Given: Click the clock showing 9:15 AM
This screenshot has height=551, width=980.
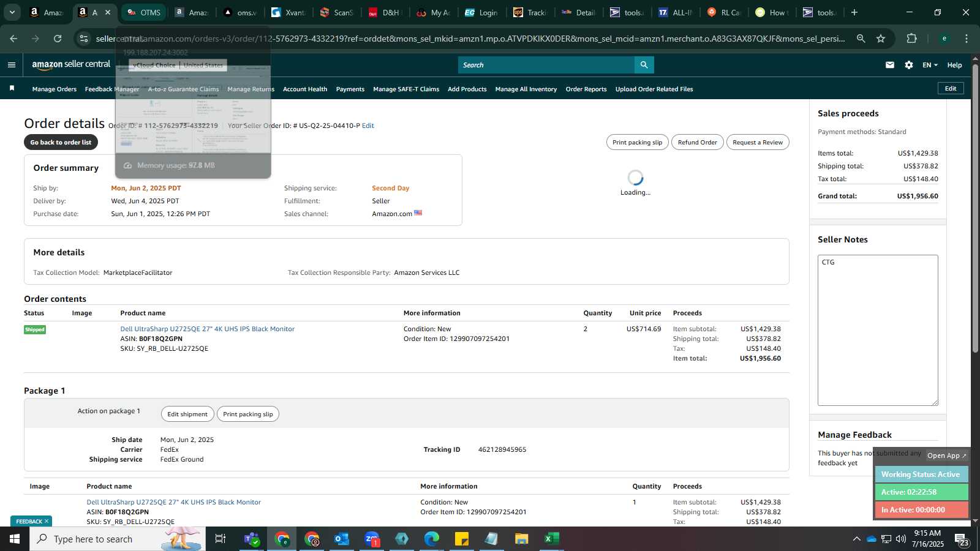Looking at the screenshot, I should (927, 533).
